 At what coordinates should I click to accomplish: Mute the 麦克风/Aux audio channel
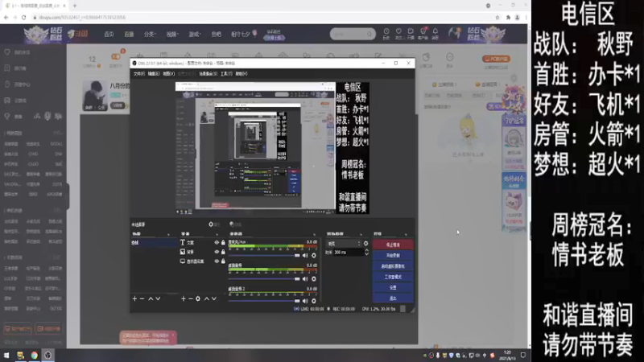(x=305, y=255)
